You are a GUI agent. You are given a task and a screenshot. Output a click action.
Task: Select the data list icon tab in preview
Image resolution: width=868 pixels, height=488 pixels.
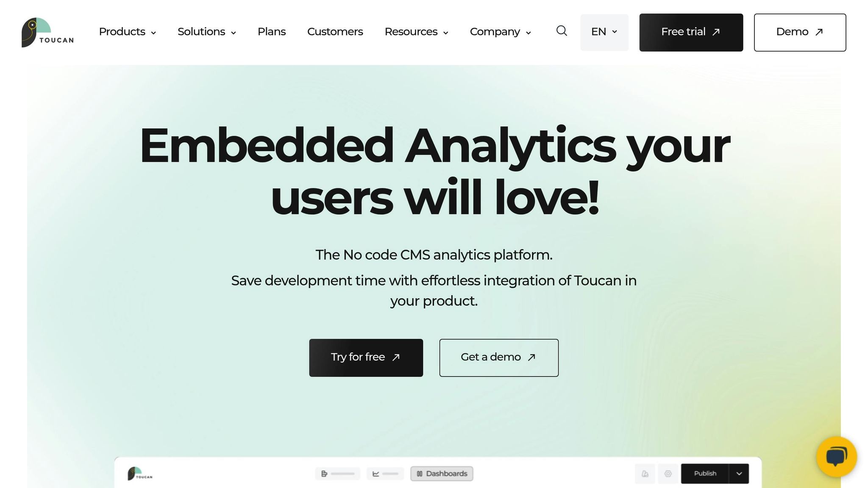tap(338, 474)
